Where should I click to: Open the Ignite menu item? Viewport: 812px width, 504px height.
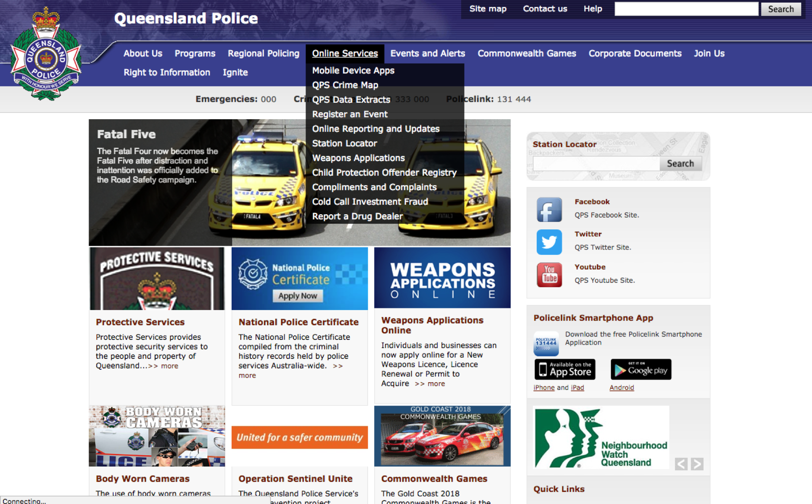(x=236, y=73)
